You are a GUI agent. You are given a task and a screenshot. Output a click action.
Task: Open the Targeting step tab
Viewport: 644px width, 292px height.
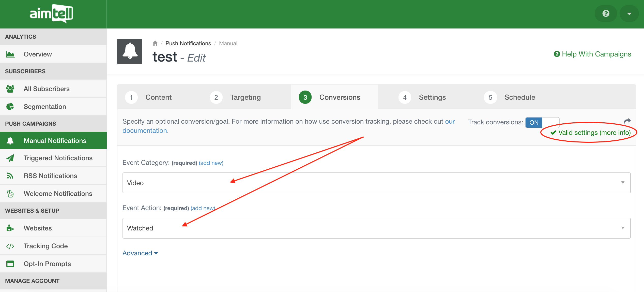coord(245,97)
